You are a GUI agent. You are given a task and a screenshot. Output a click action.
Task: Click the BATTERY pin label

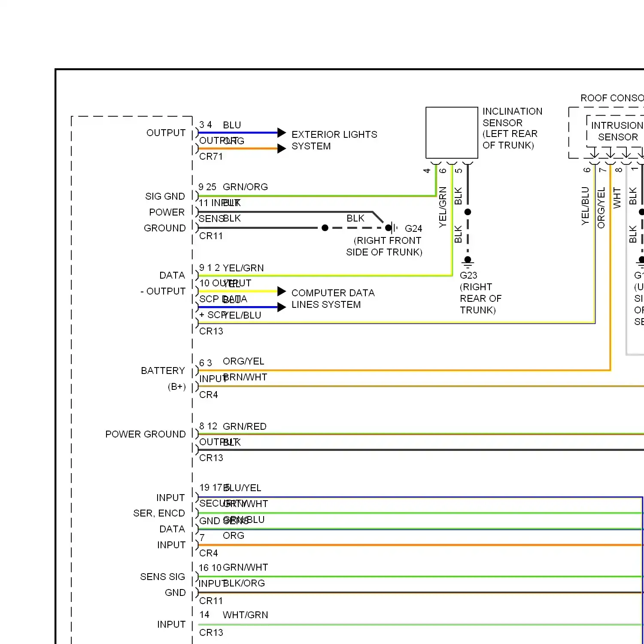pyautogui.click(x=163, y=371)
